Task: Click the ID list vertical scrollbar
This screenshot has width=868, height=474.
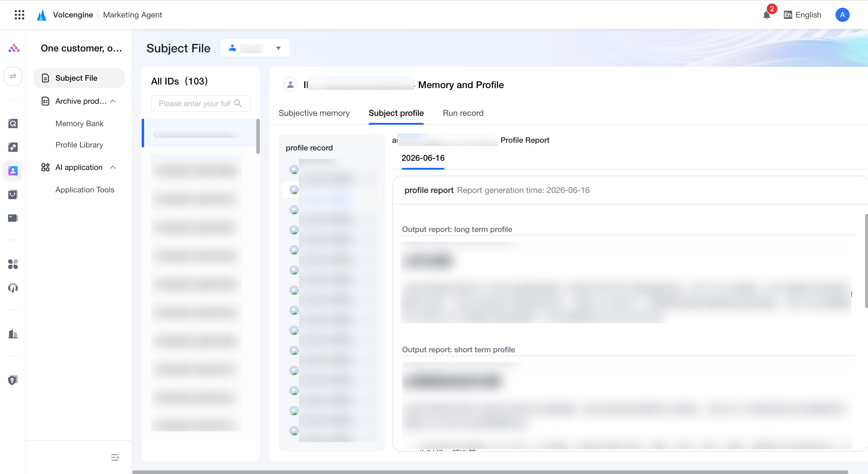Action: click(258, 136)
